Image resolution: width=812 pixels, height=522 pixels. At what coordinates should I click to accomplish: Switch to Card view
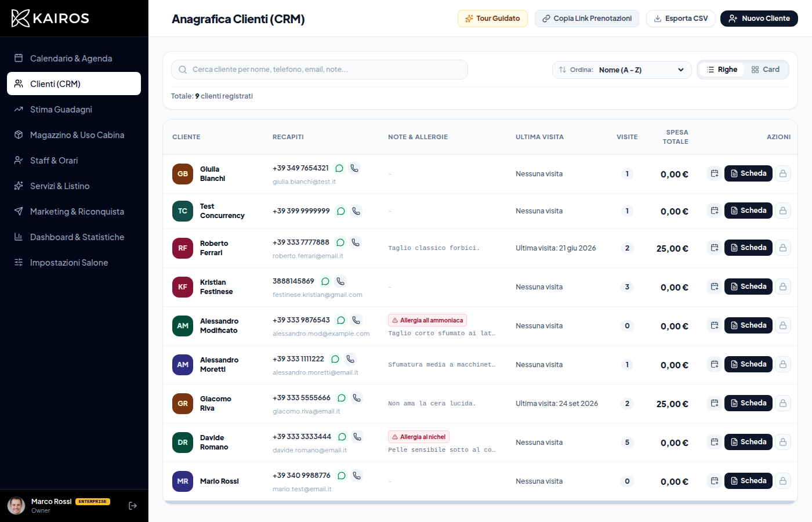765,70
